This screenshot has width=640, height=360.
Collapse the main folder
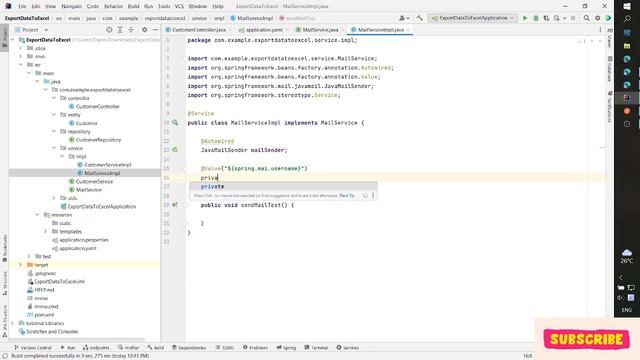[29, 73]
